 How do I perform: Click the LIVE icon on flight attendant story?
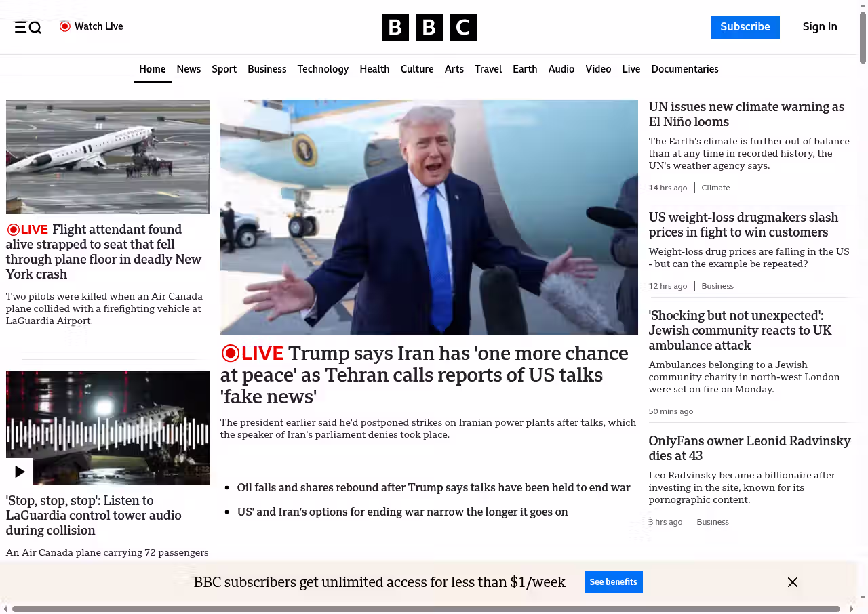pyautogui.click(x=13, y=230)
